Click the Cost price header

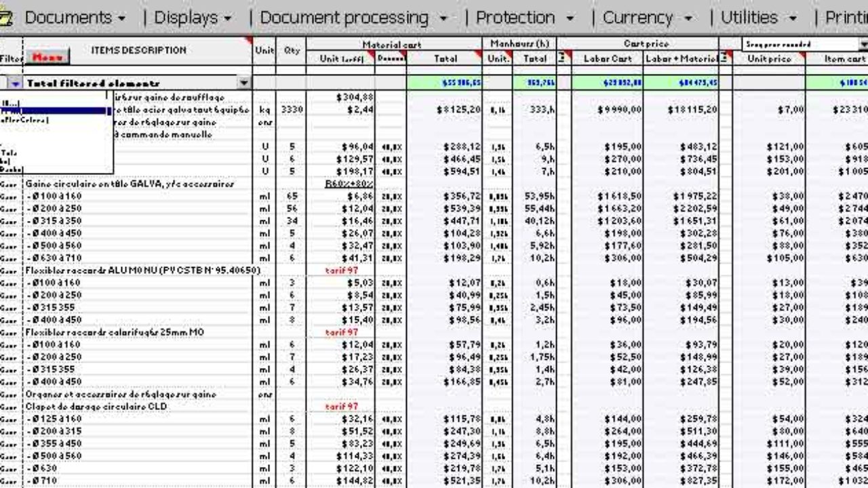point(646,44)
